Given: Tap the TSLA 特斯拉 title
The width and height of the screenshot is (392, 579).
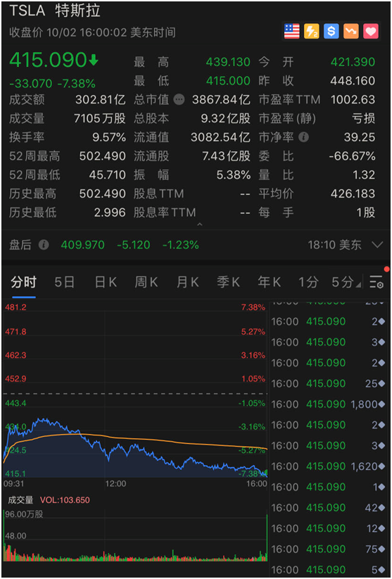Looking at the screenshot, I should 55,11.
